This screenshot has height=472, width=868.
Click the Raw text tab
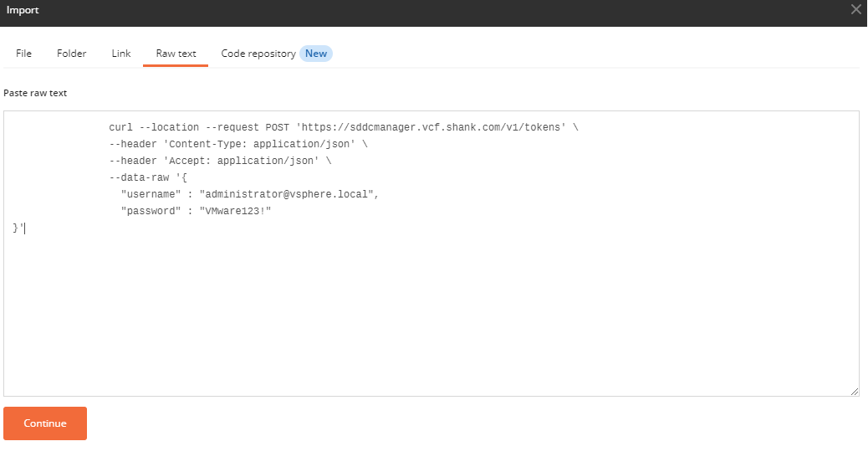tap(176, 54)
